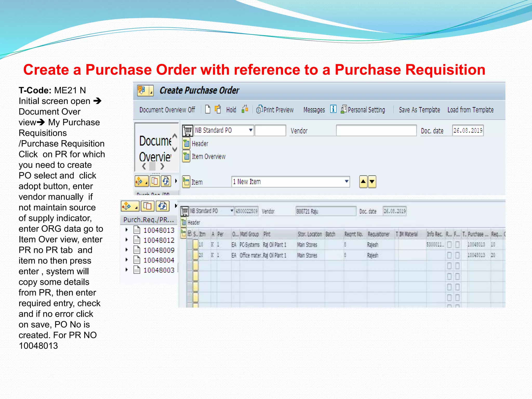
Task: Click Save As Template
Action: (419, 110)
